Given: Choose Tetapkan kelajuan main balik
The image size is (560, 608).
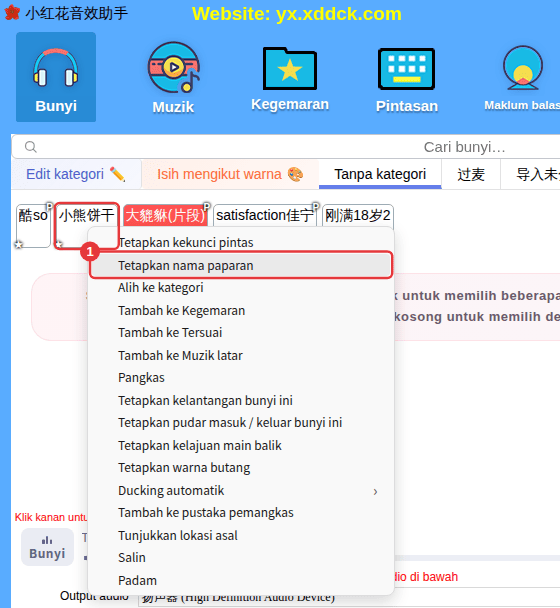Looking at the screenshot, I should (241, 446).
